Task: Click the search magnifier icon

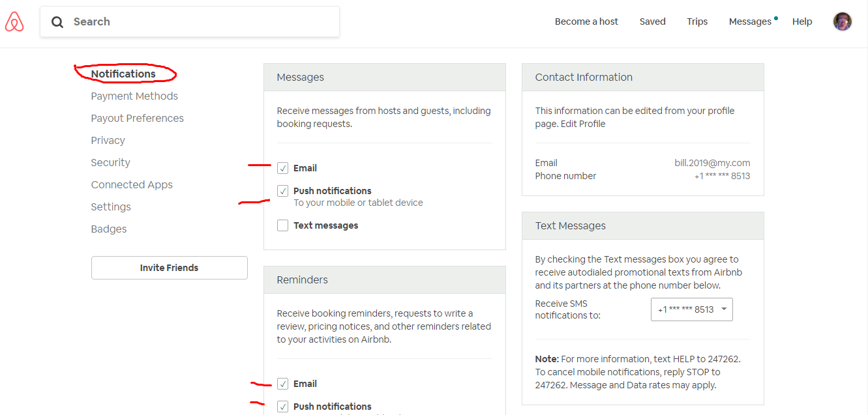Action: click(x=58, y=22)
